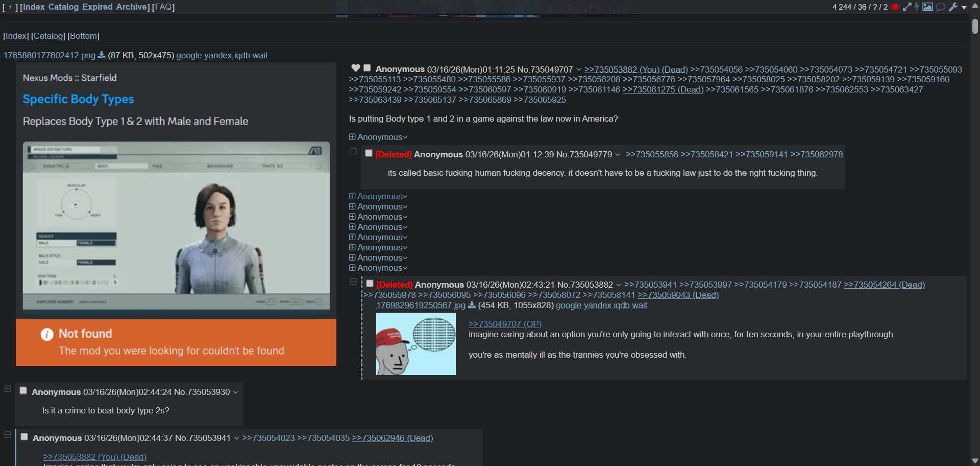Search OP image with wait

coord(260,55)
